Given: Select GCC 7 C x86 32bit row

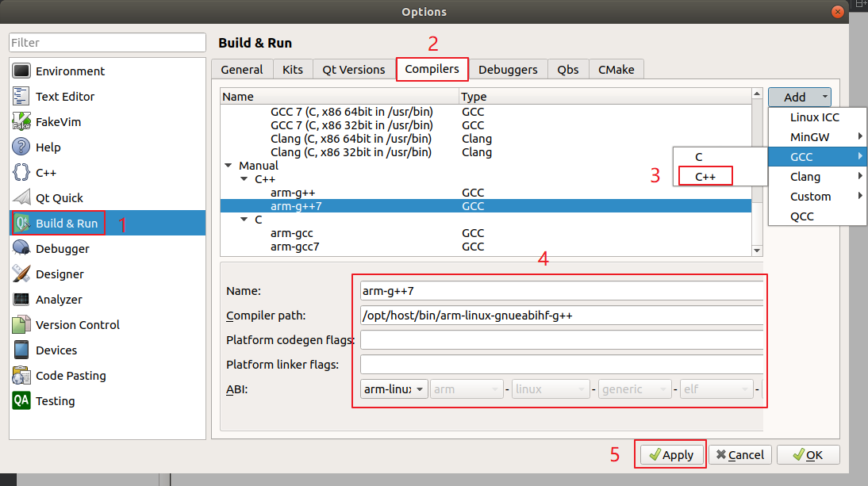Looking at the screenshot, I should [486, 125].
